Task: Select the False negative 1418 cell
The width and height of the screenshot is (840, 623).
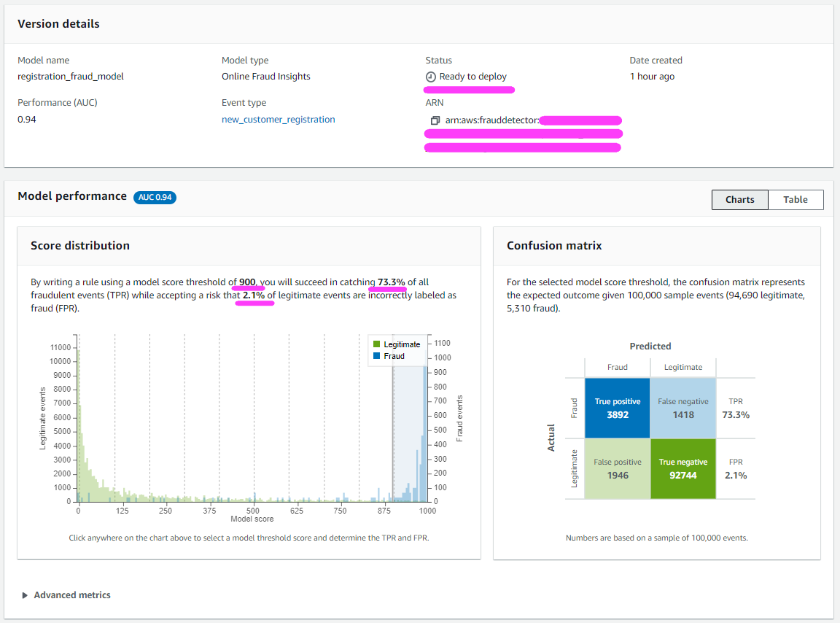Action: click(x=683, y=408)
